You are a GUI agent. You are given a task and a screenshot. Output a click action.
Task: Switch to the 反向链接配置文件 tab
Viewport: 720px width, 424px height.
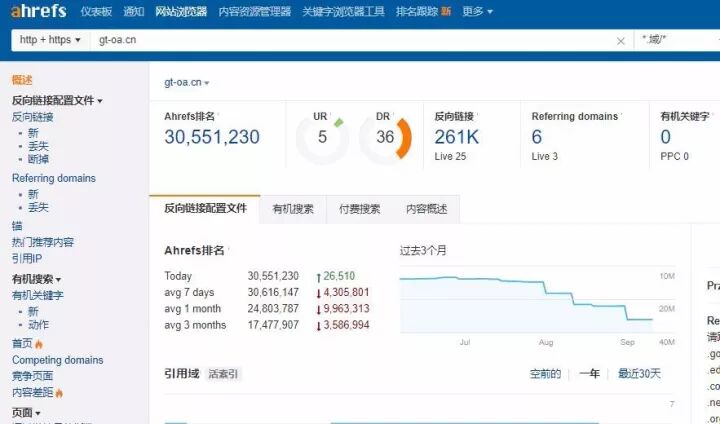205,209
